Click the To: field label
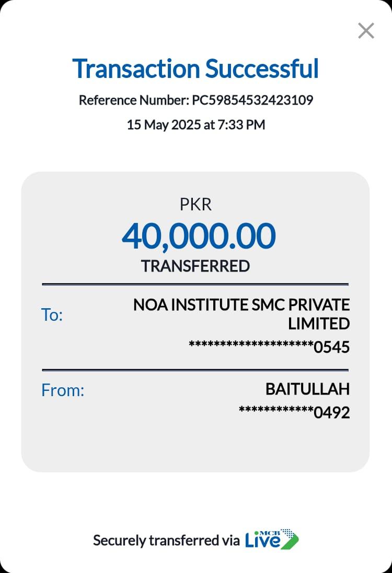Screen dimensions: 392x573 pyautogui.click(x=52, y=315)
